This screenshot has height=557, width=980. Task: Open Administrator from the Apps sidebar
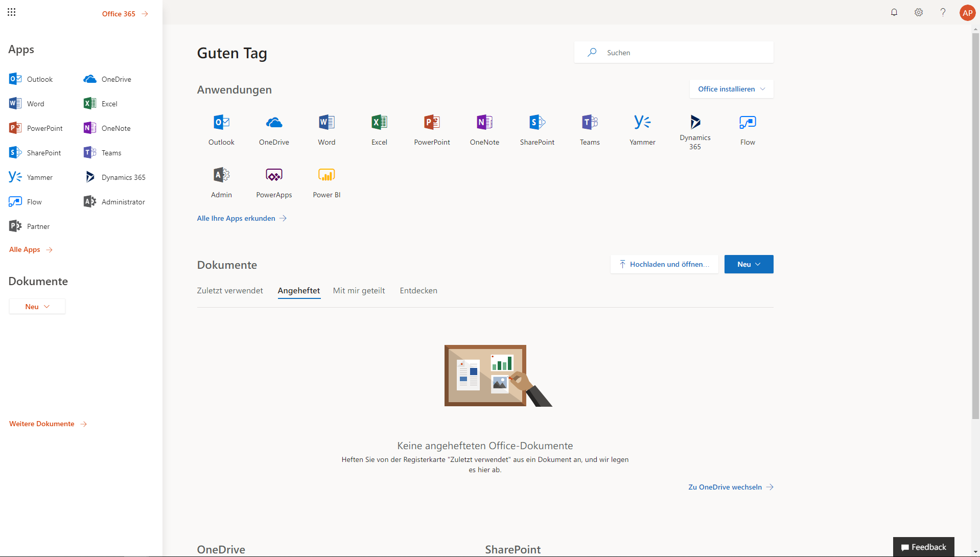[114, 202]
